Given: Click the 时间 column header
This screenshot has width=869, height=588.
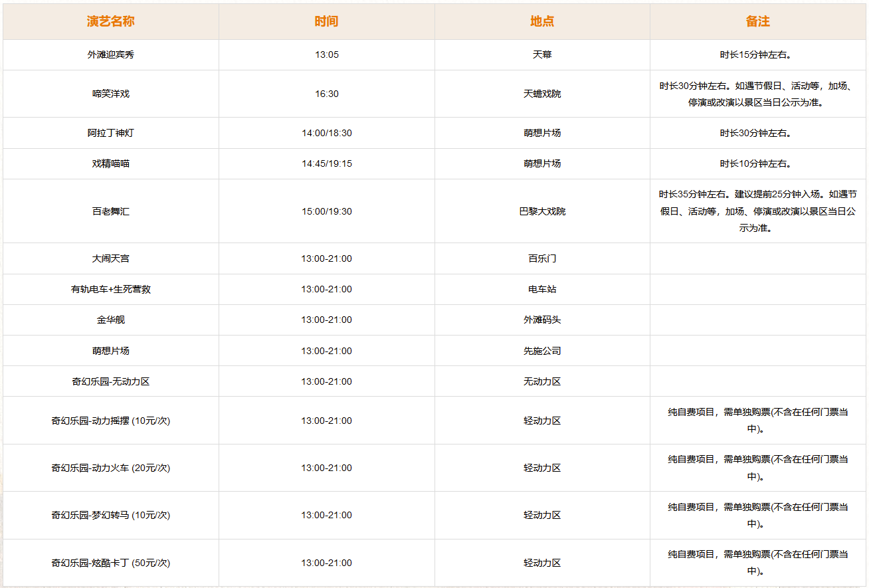Looking at the screenshot, I should [326, 21].
